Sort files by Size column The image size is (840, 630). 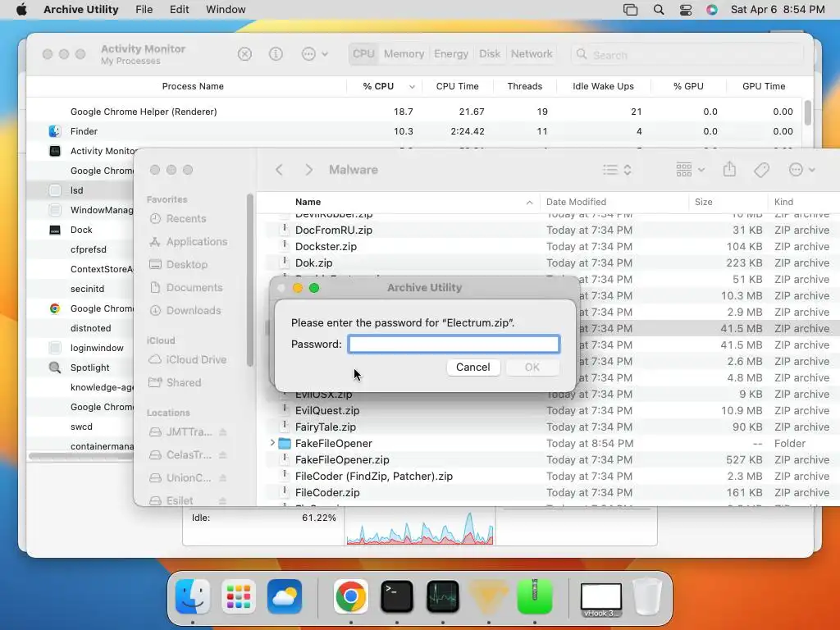728,202
